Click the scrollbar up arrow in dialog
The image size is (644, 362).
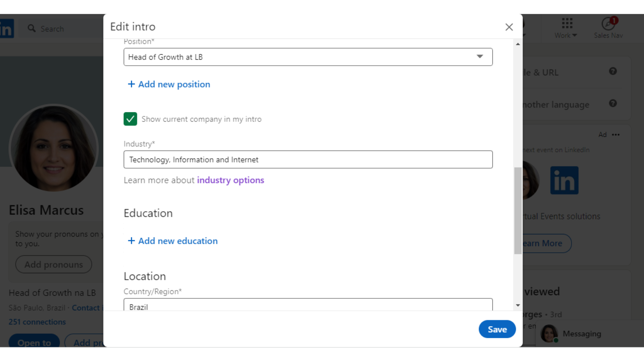pos(518,44)
